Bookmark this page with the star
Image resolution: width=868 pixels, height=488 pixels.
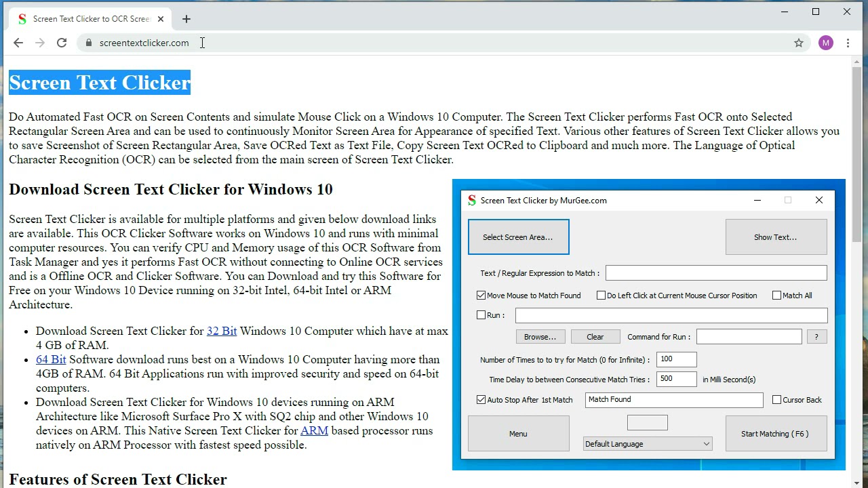click(799, 43)
